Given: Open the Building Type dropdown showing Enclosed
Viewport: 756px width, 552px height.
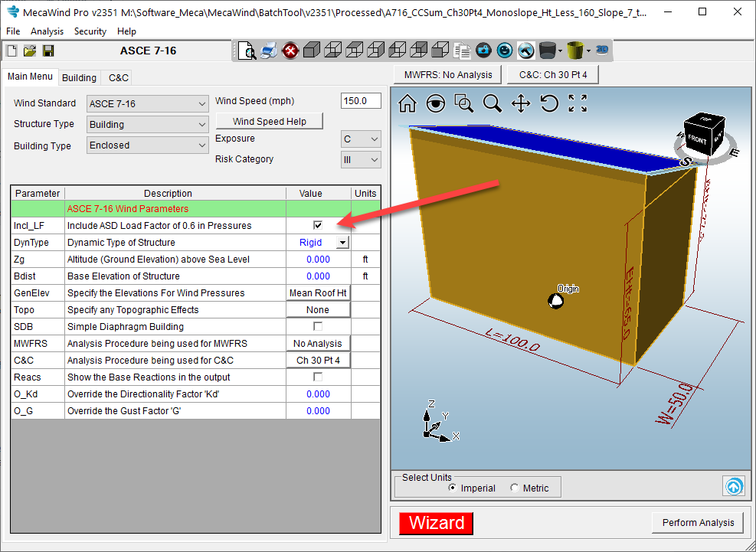Looking at the screenshot, I should [x=148, y=145].
